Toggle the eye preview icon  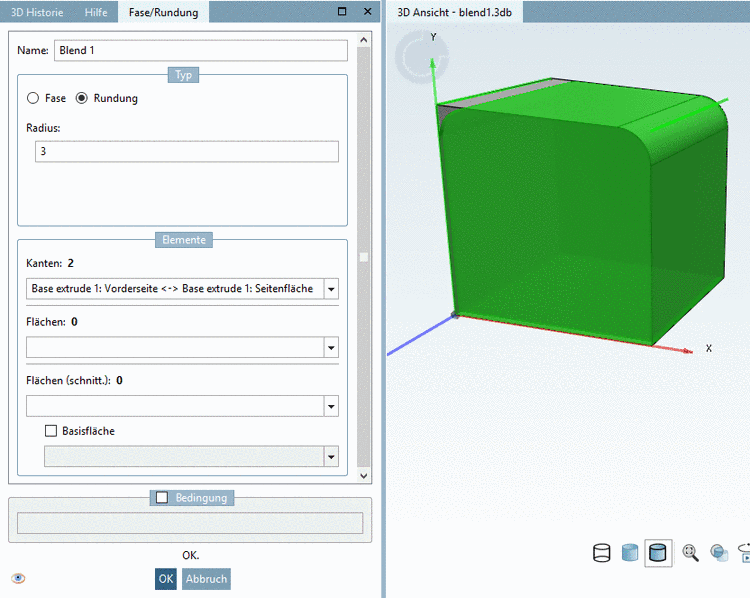pos(18,578)
